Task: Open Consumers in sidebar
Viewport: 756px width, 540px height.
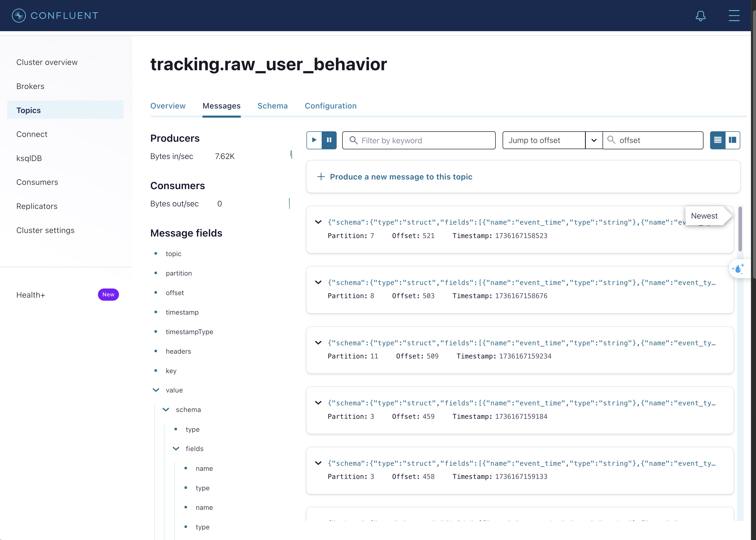Action: (x=65, y=182)
